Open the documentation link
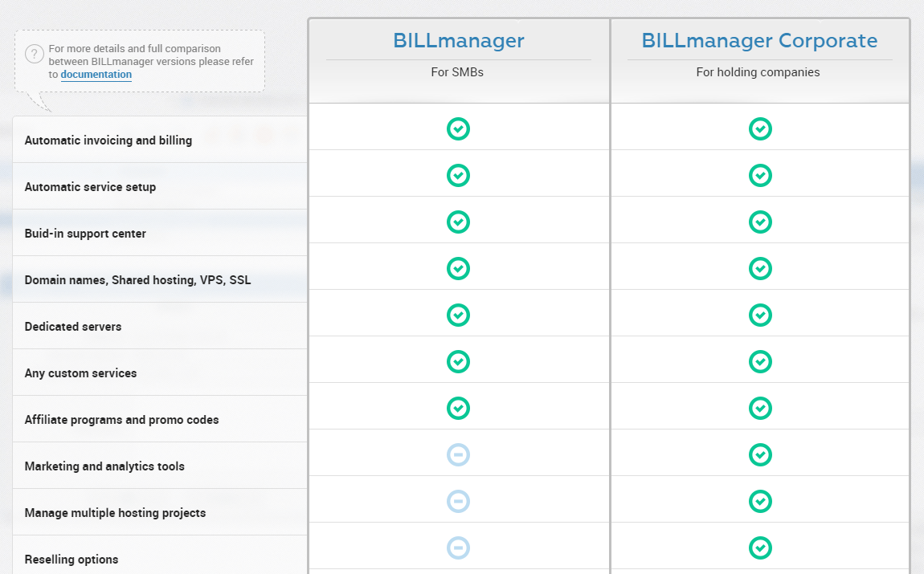924x574 pixels. (x=96, y=75)
